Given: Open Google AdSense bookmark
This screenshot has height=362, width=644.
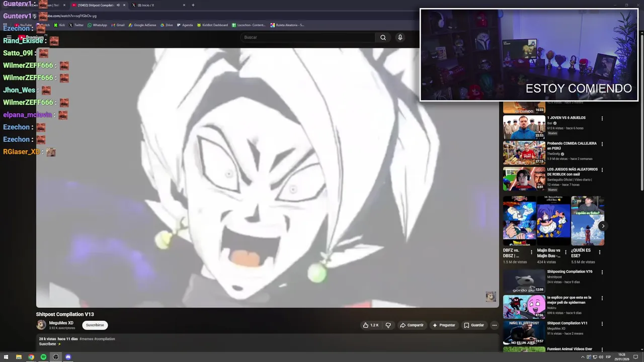Looking at the screenshot, I should (x=142, y=25).
